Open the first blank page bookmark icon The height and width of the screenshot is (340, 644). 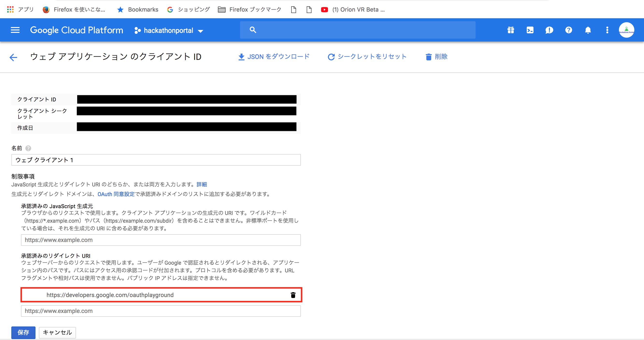pyautogui.click(x=293, y=9)
